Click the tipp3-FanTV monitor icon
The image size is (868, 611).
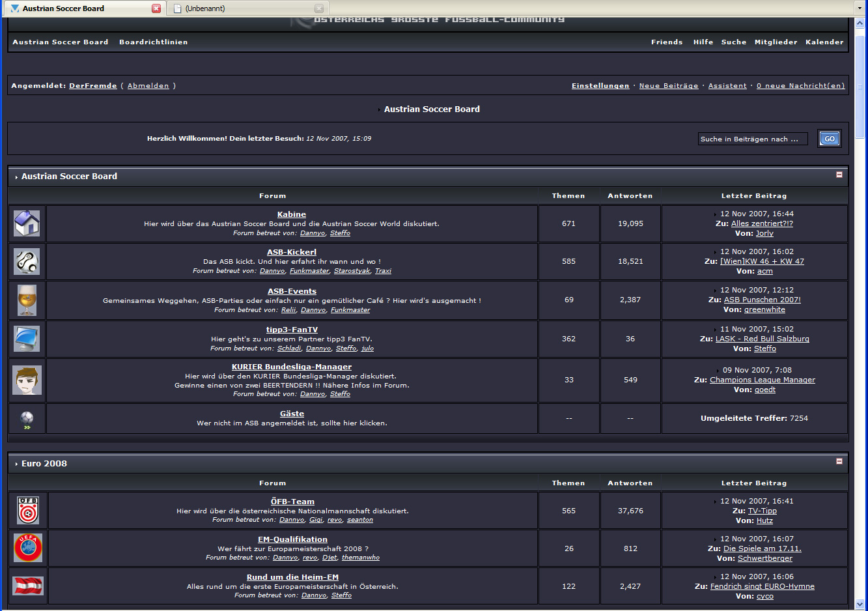[27, 339]
